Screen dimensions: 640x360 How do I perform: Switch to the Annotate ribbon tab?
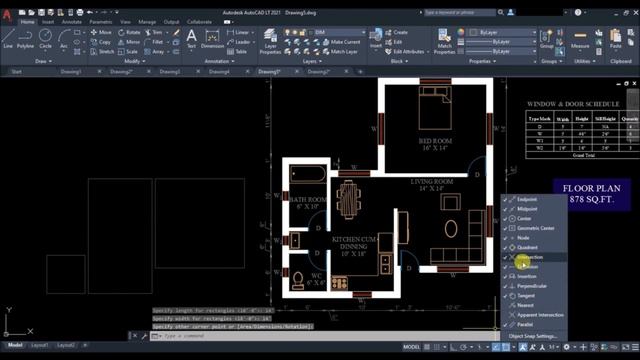pyautogui.click(x=71, y=22)
